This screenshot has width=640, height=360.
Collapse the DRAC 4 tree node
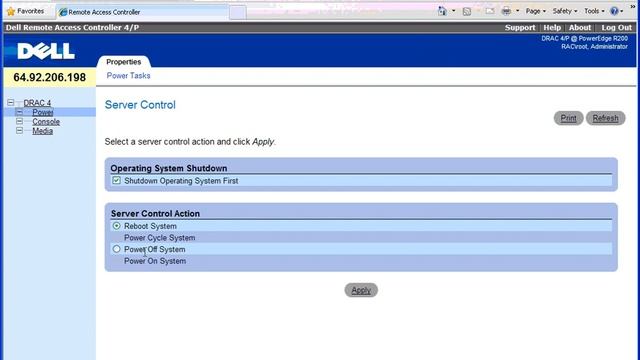11,102
